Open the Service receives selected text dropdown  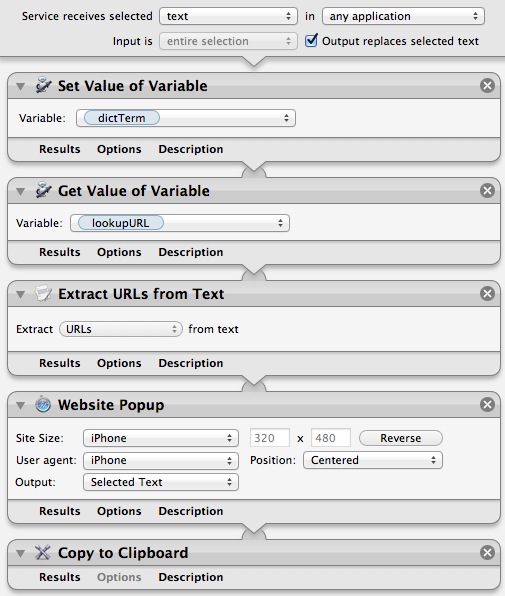[228, 16]
